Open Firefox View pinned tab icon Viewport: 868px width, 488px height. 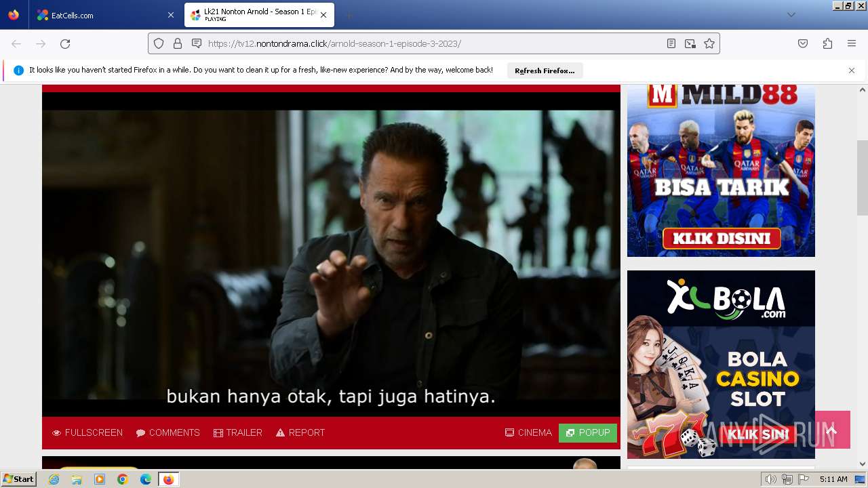tap(14, 15)
